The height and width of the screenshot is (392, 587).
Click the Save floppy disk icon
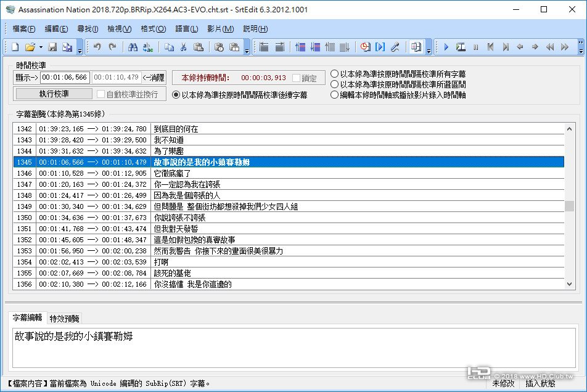pos(52,47)
